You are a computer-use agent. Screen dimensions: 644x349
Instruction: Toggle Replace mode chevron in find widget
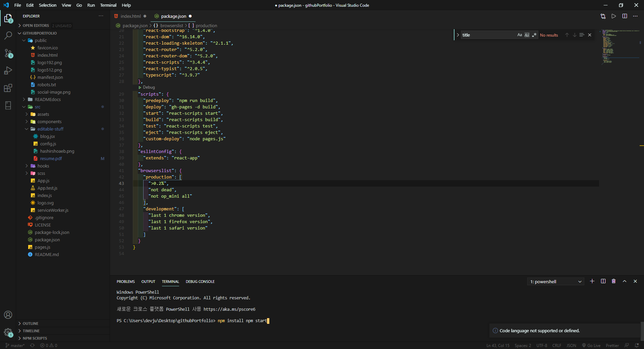pyautogui.click(x=458, y=35)
